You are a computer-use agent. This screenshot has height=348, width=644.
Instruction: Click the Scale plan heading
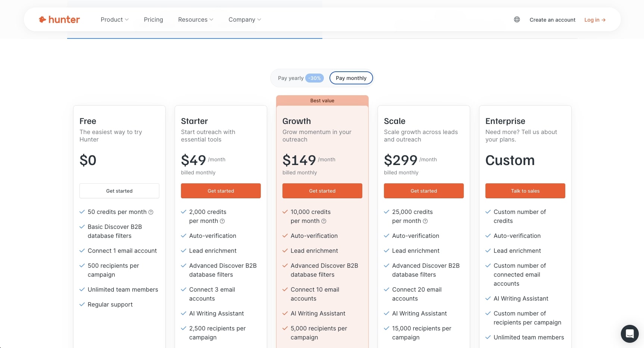coord(395,121)
